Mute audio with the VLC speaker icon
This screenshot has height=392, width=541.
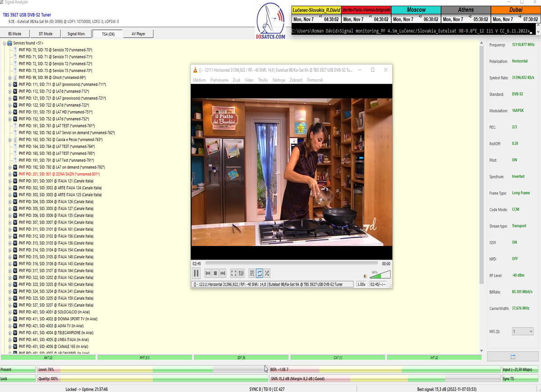click(365, 276)
